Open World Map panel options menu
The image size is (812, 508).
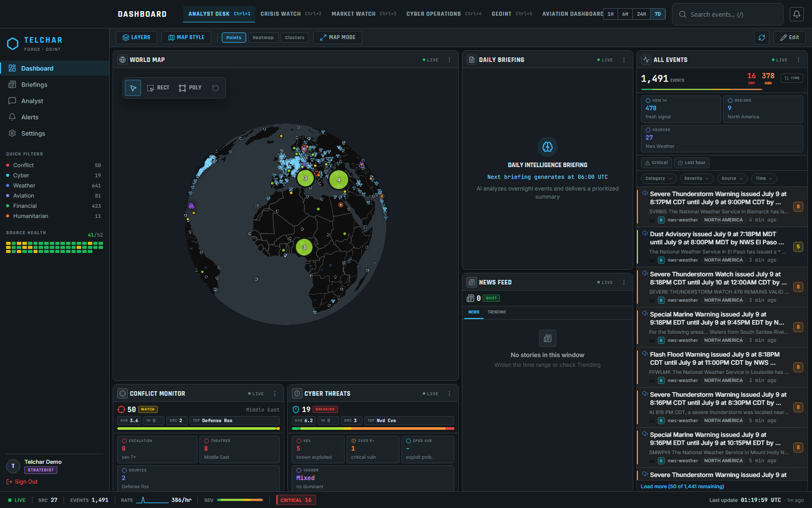pyautogui.click(x=449, y=60)
